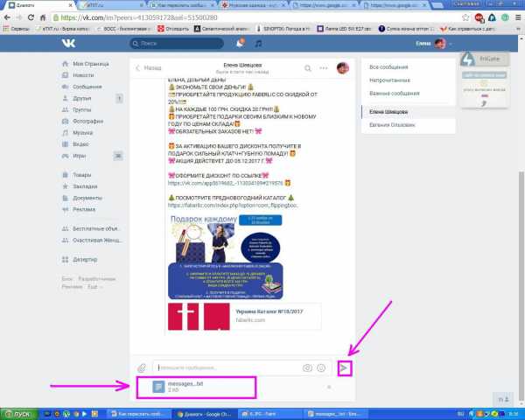The image size is (525, 420).
Task: Reload the page with refresh icon
Action: pyautogui.click(x=31, y=17)
